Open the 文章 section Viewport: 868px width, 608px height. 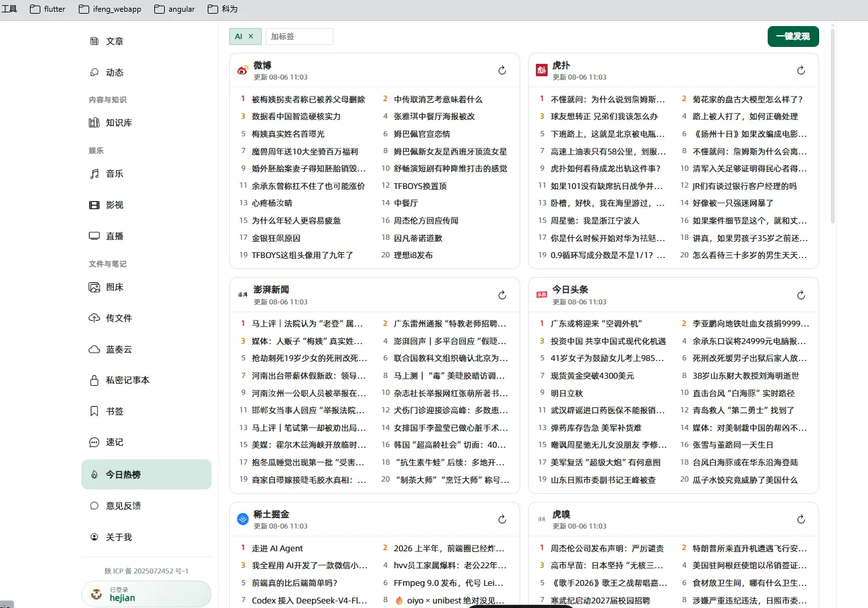[x=147, y=41]
